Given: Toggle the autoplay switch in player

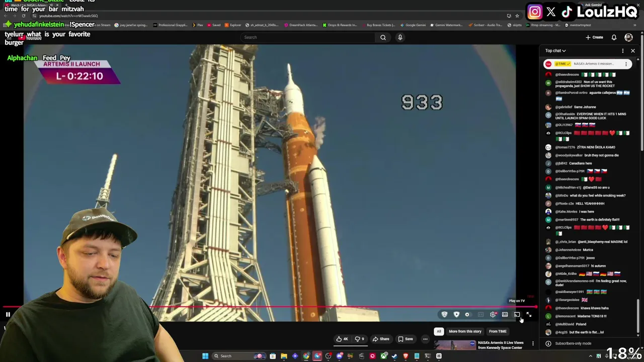Looking at the screenshot, I should [468, 315].
